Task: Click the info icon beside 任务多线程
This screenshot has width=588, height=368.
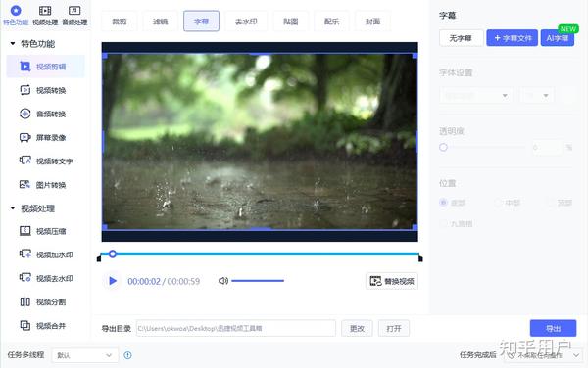Action: [127, 355]
